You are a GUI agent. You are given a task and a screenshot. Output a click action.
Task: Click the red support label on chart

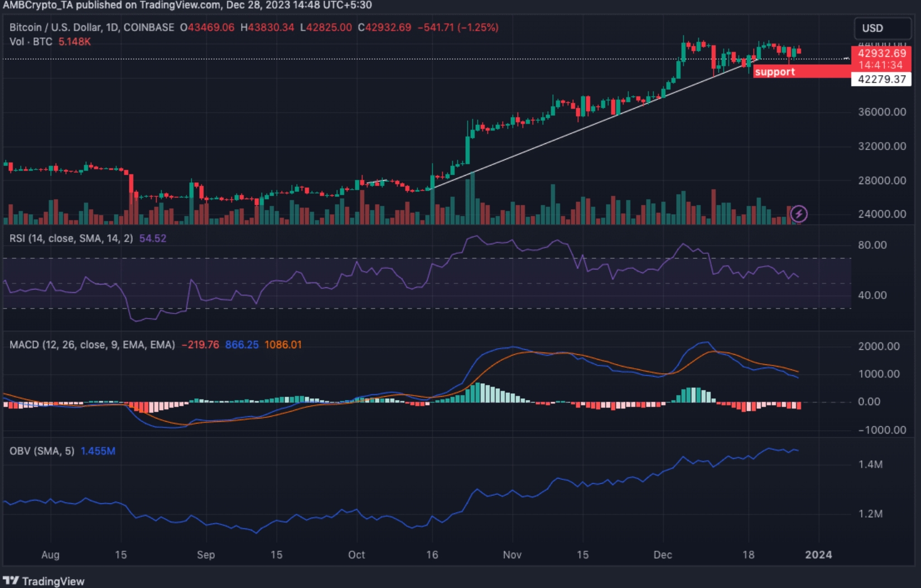802,71
